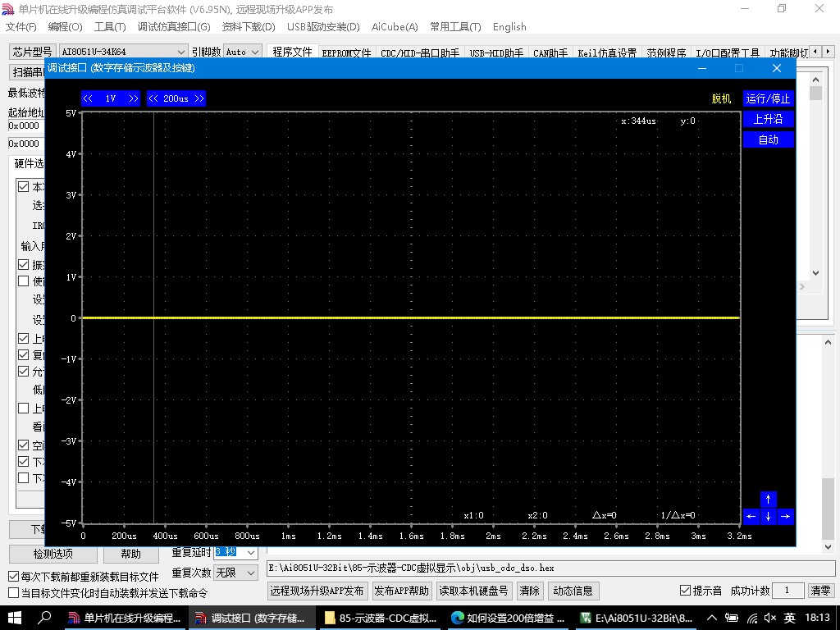Open the 资料下载(D) menu
Image resolution: width=840 pixels, height=630 pixels.
[x=249, y=27]
